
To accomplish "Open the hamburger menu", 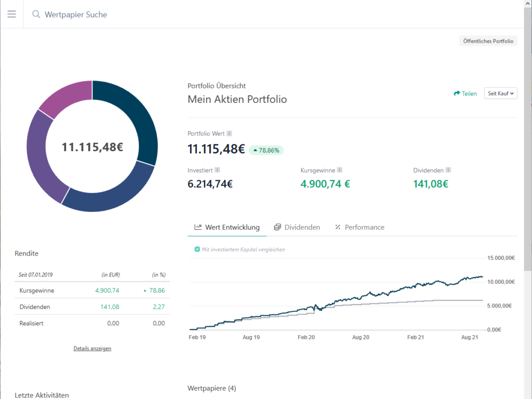I will (x=11, y=14).
